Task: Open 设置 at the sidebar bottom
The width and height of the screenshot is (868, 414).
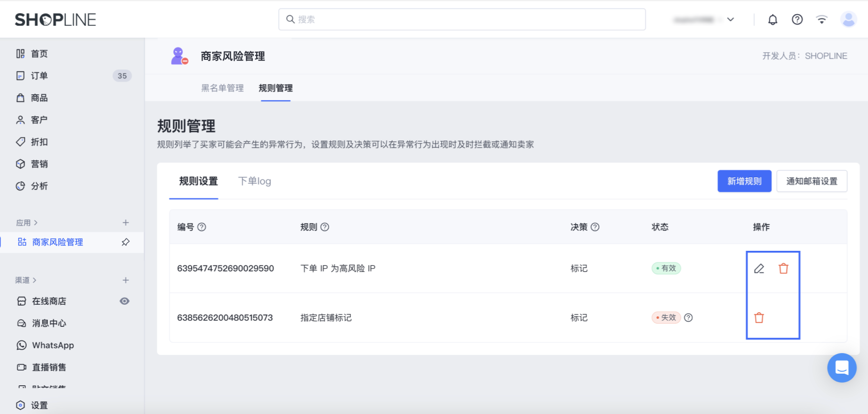Action: click(39, 405)
